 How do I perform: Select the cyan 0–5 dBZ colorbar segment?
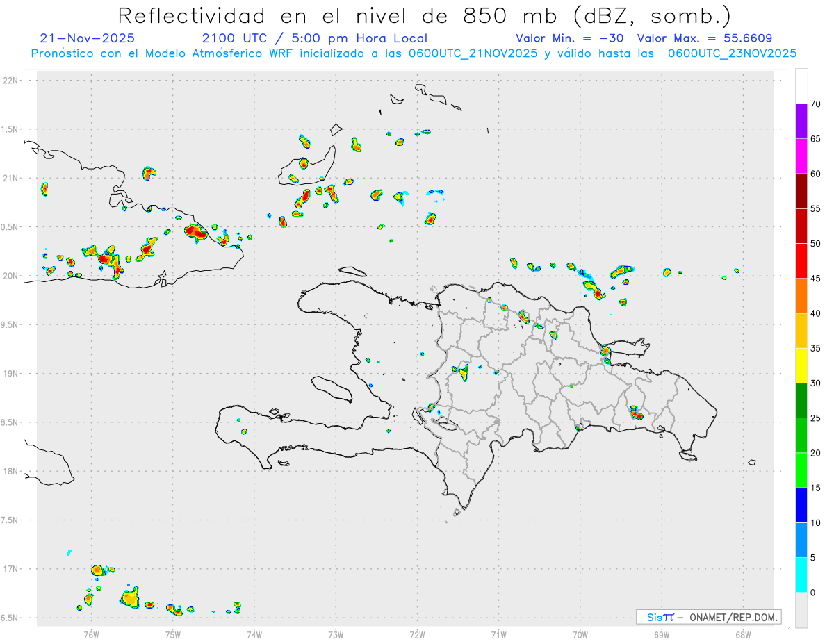pos(801,575)
